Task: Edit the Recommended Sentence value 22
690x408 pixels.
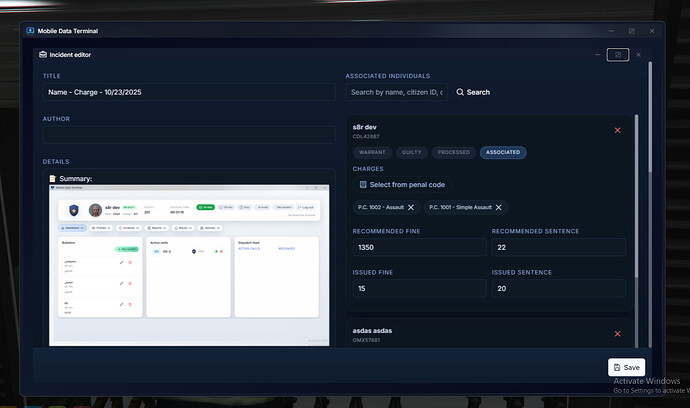Action: [x=558, y=247]
